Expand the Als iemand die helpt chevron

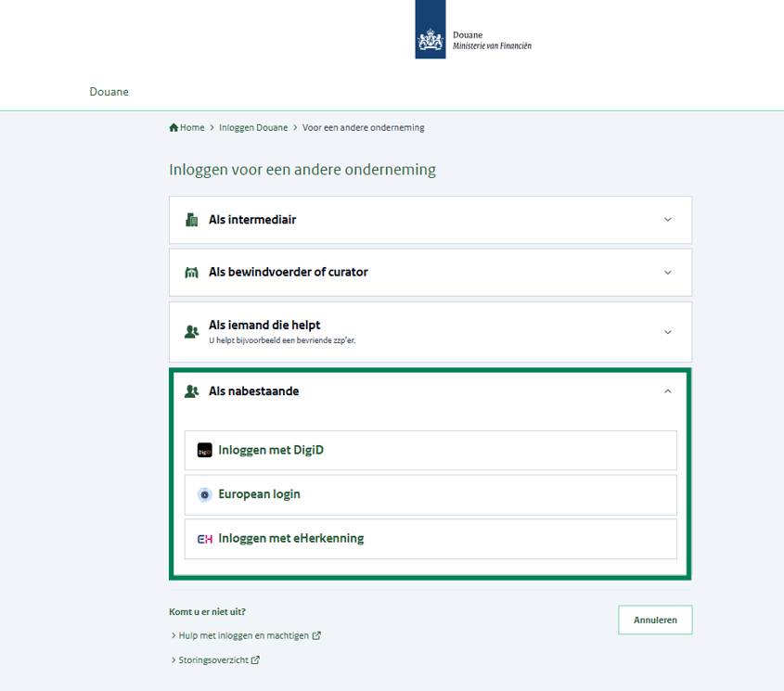point(667,332)
